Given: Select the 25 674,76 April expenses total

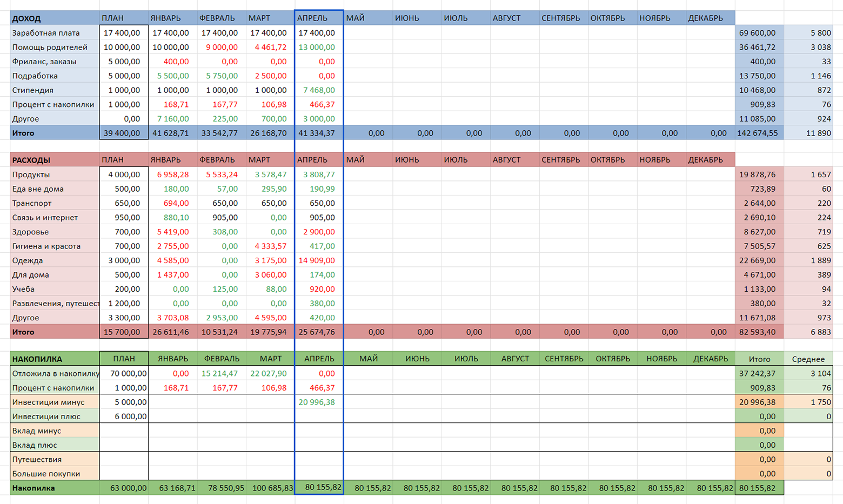Looking at the screenshot, I should (x=319, y=332).
